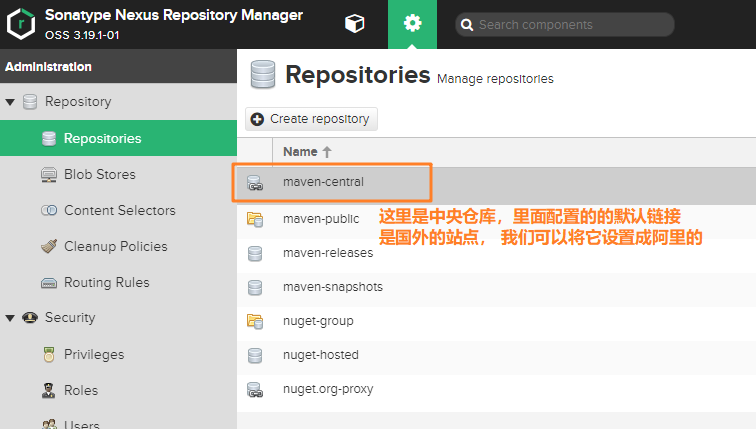Click the plus icon on Create repository
The image size is (756, 429).
257,119
